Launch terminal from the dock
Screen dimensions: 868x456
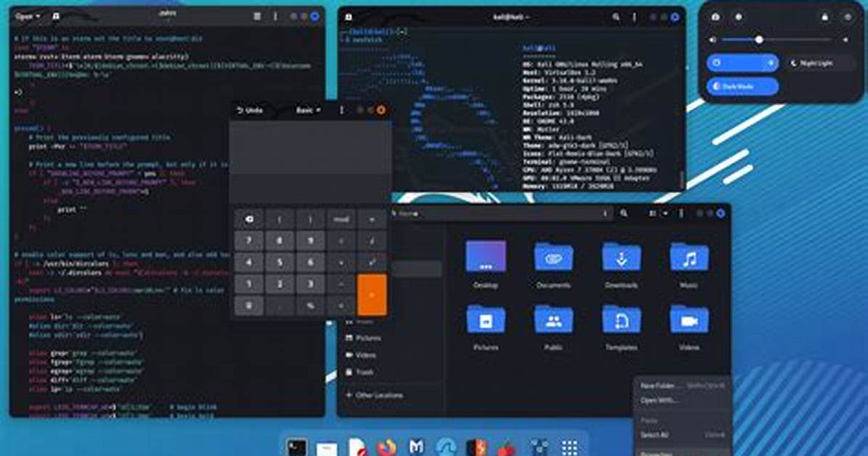tap(297, 447)
